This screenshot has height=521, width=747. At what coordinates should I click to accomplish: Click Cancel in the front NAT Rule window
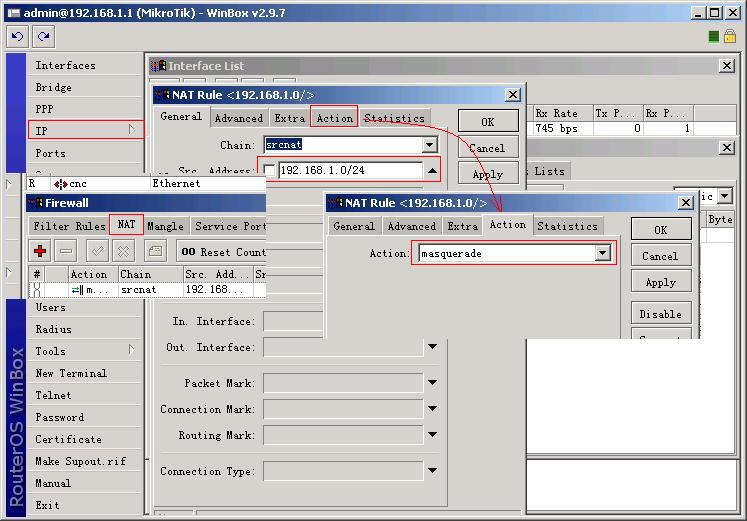[x=661, y=256]
